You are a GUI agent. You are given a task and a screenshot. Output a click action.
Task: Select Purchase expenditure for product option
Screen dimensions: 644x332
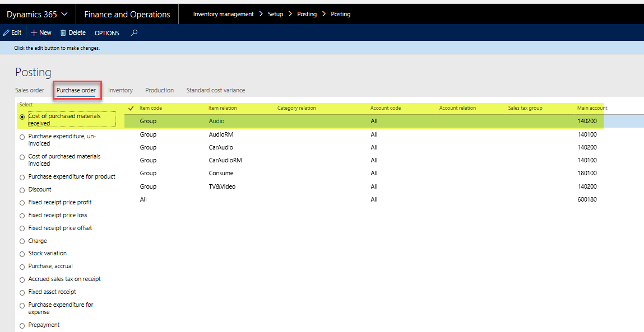pos(22,177)
